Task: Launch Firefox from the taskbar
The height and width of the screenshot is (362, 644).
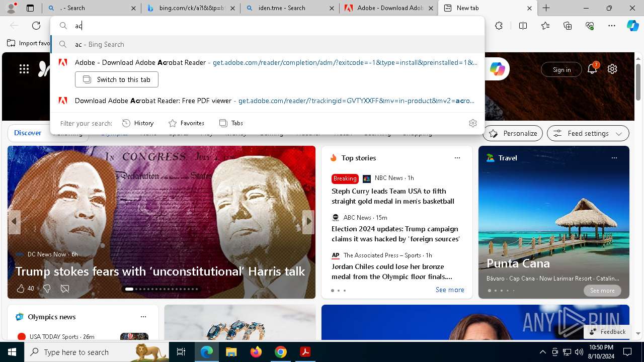Action: (256, 352)
